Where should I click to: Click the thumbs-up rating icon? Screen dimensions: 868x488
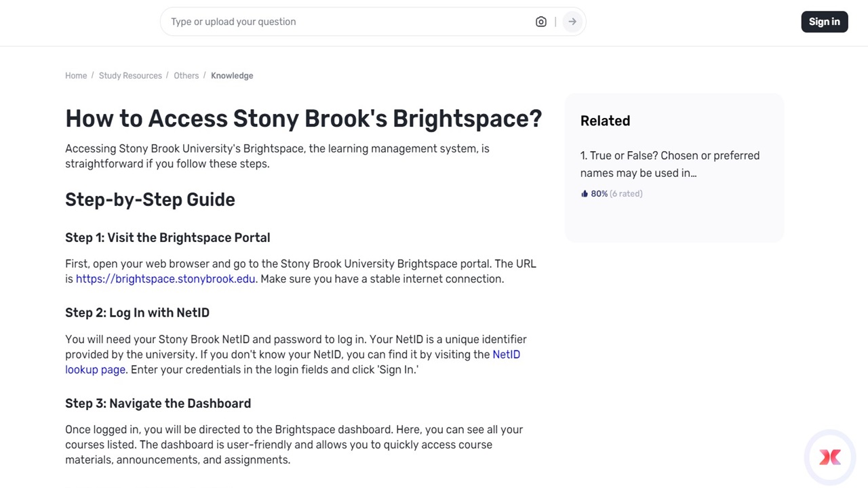point(585,194)
